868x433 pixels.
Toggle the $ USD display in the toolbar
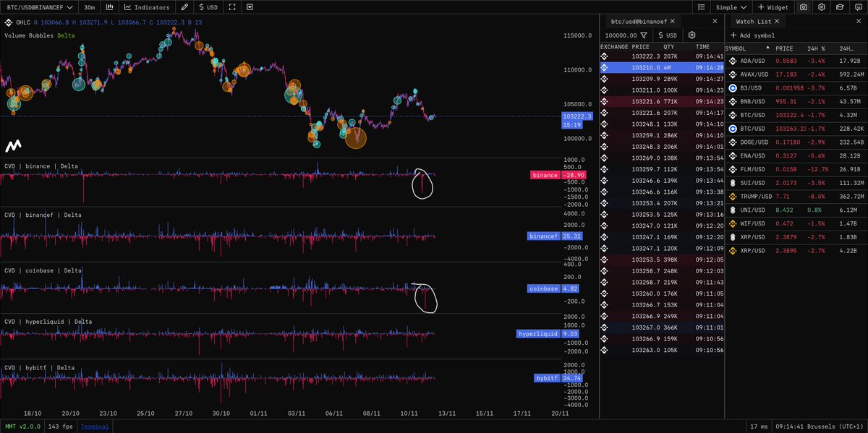point(210,7)
